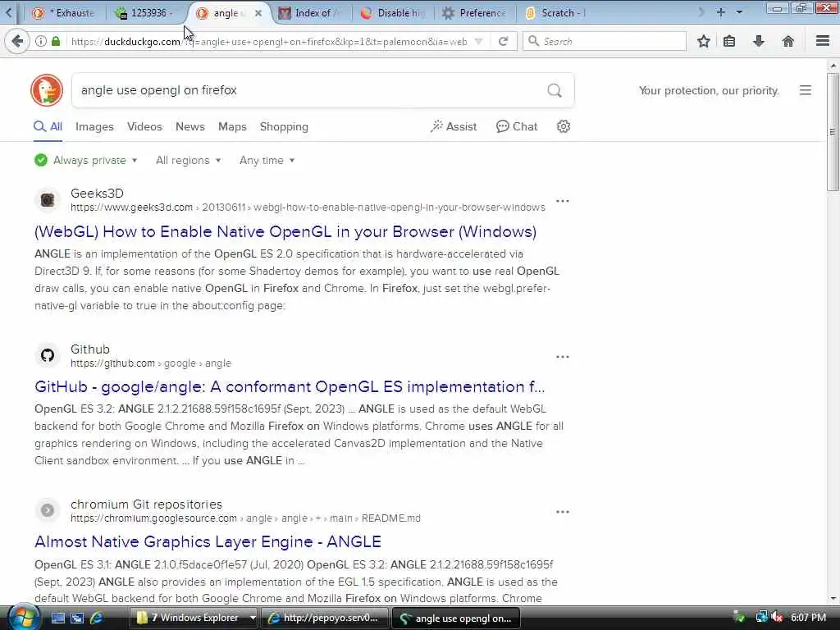Switch to the Exhauste tab
Image resolution: width=840 pixels, height=630 pixels.
63,13
